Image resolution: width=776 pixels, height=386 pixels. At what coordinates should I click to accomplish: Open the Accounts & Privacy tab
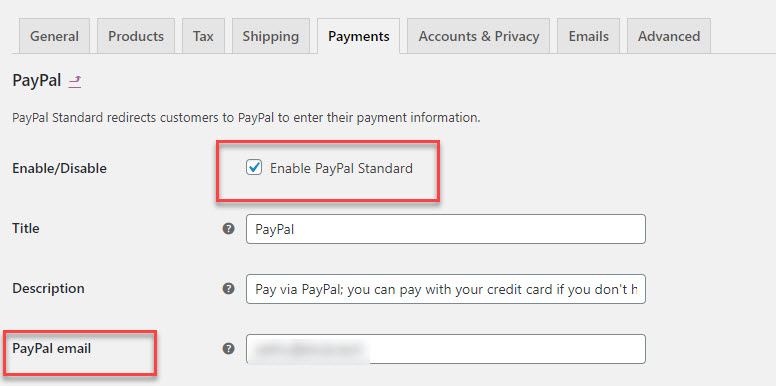479,36
